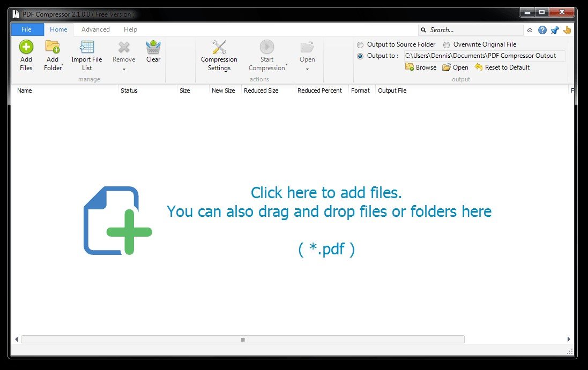This screenshot has height=370, width=588.
Task: Maximize the PDF Compressor window
Action: tap(542, 12)
